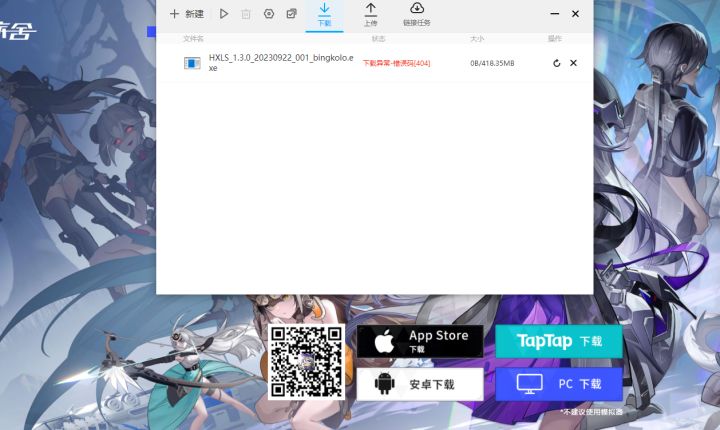Screen dimensions: 720x430
Task: Click the 大小 column header
Action: 477,39
